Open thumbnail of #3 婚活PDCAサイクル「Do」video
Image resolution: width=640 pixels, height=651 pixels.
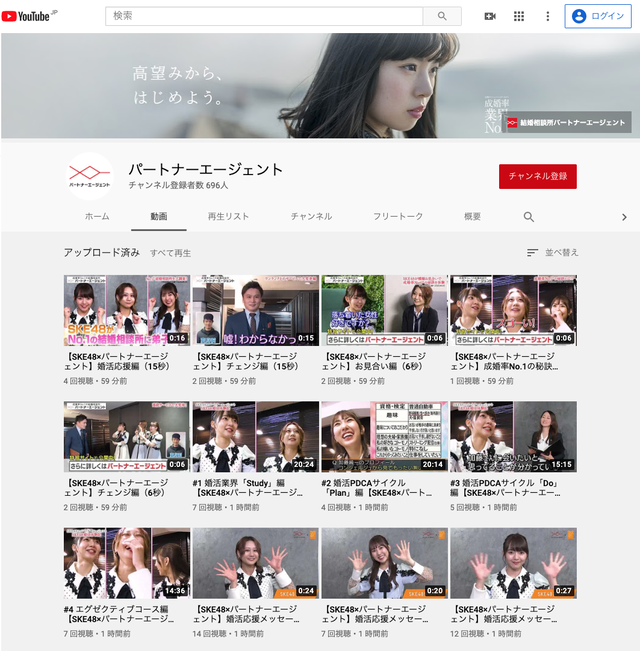pos(513,436)
